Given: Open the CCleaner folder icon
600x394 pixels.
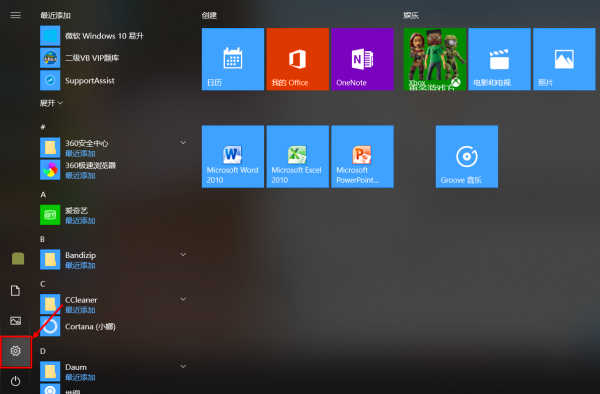Looking at the screenshot, I should 50,304.
